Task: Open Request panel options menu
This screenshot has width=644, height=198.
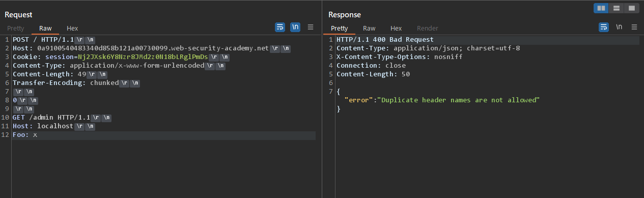Action: click(311, 27)
